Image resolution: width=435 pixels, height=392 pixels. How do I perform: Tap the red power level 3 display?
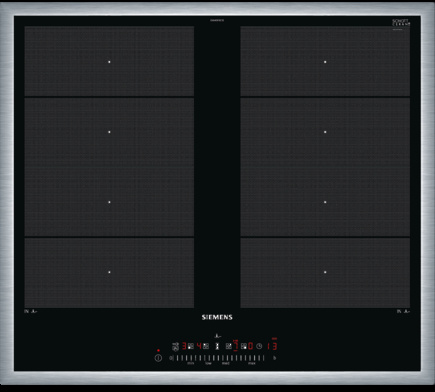(184, 346)
